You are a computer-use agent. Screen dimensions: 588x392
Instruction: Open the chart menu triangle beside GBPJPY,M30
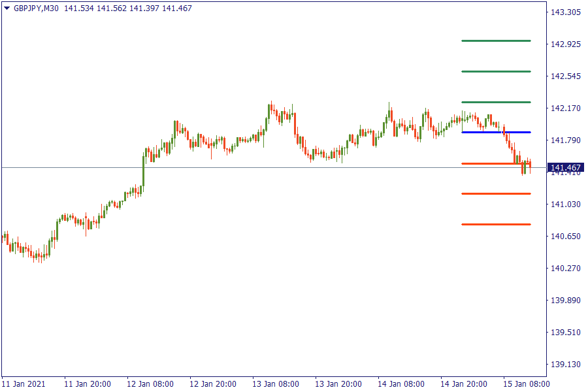(x=7, y=8)
